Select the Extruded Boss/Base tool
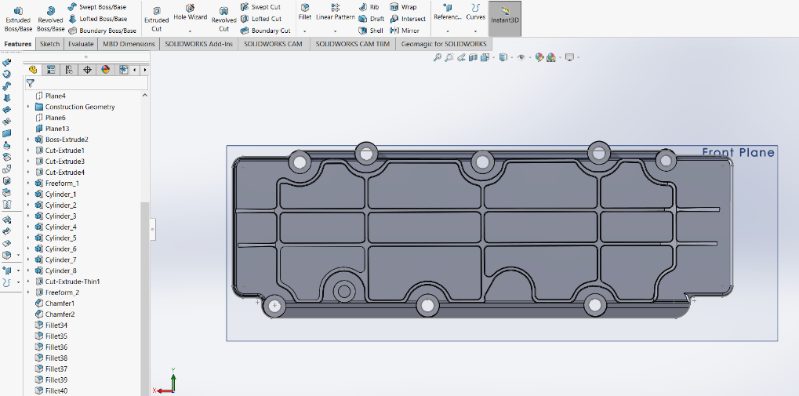Screen dimensions: 799x396 [18, 19]
